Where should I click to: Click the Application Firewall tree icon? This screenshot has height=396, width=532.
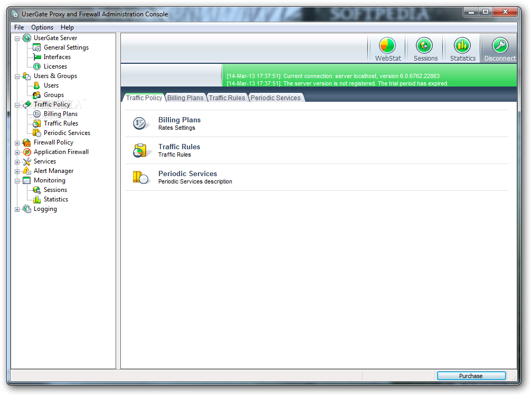27,152
